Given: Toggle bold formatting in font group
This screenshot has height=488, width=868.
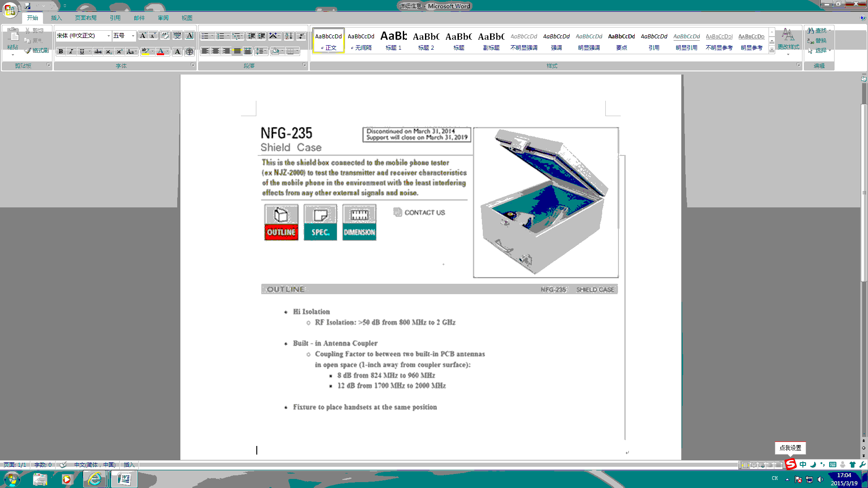Looking at the screenshot, I should pyautogui.click(x=61, y=52).
